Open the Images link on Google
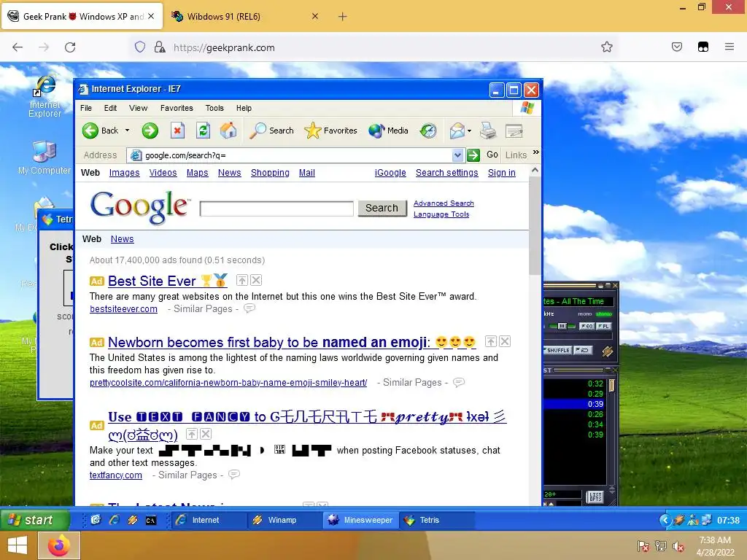Screen dimensions: 747x560 click(124, 172)
